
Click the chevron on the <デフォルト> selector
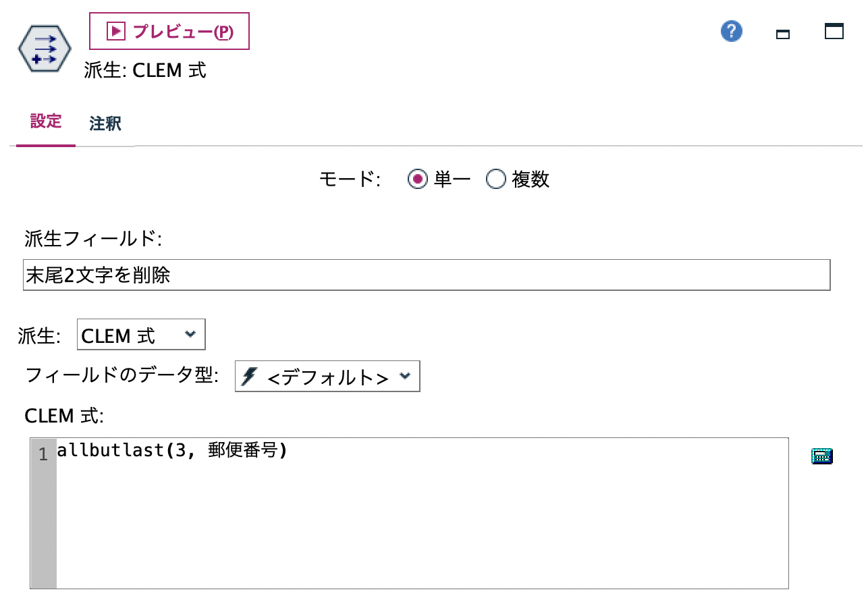coord(404,377)
